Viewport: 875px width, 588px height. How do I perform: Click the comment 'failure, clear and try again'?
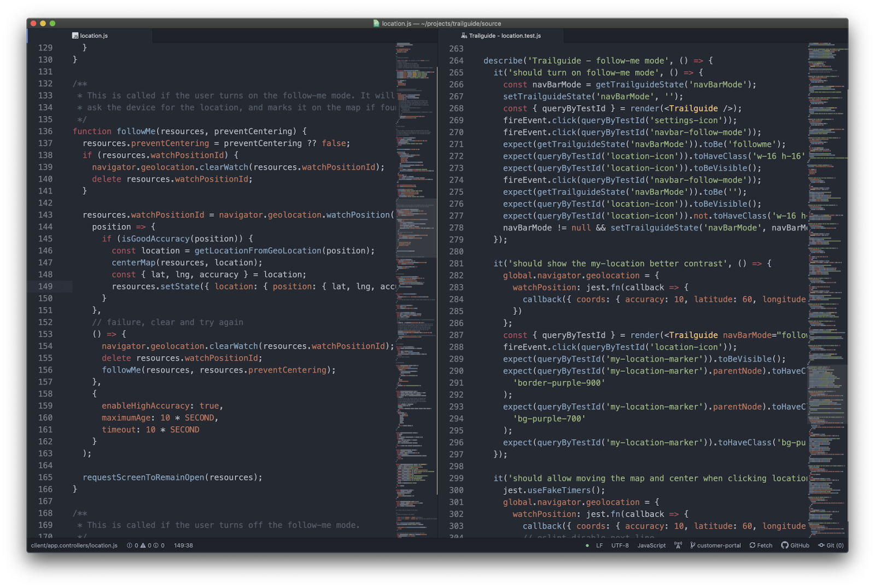point(168,322)
